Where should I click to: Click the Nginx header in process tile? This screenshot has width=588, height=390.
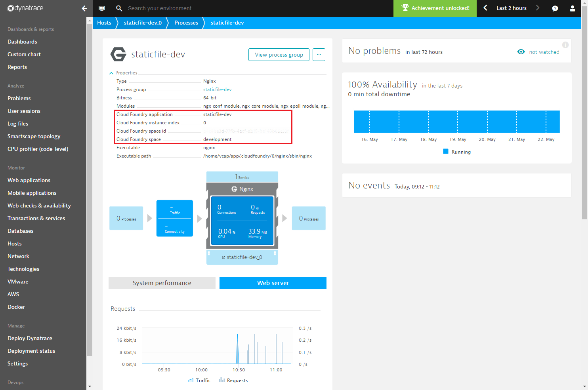pos(242,189)
